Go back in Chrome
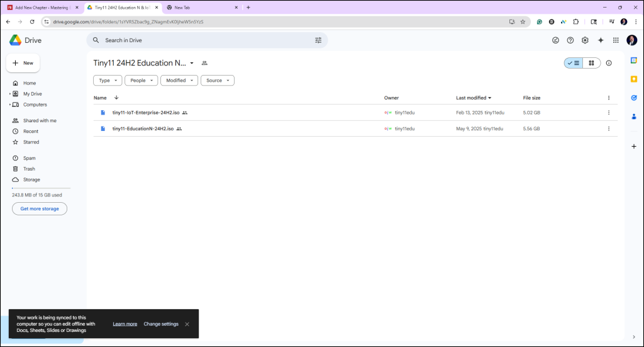644x347 pixels. click(8, 22)
